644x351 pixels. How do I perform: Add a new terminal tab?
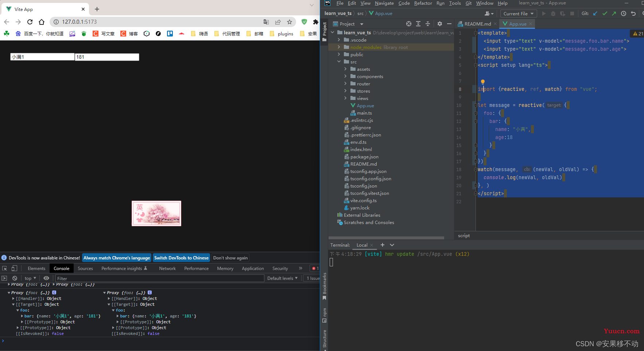pos(383,245)
